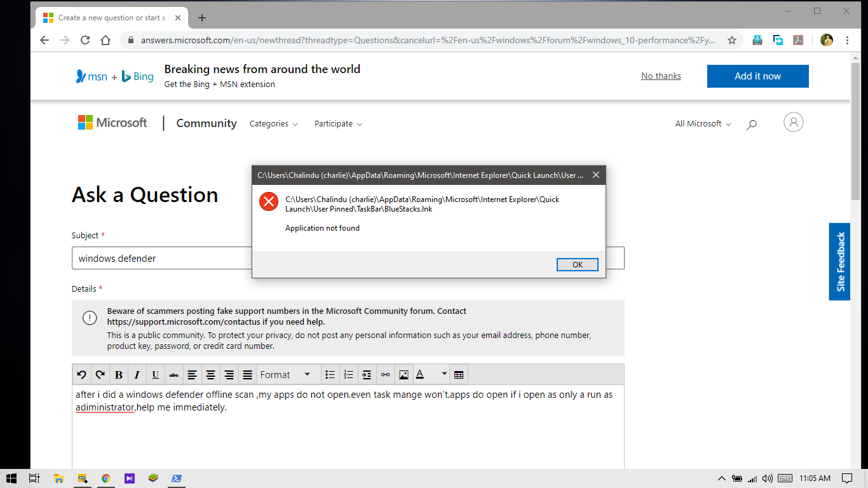This screenshot has height=488, width=868.
Task: Insert a table in the editor
Action: coord(459,375)
